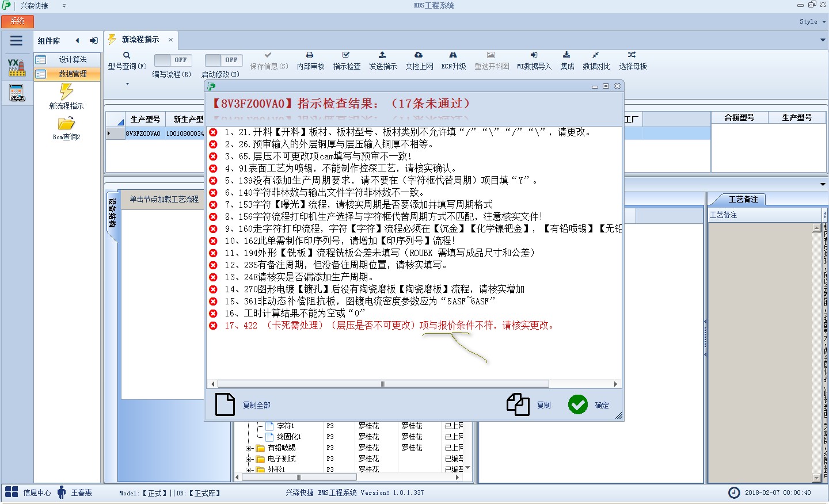Click ECN升级 toolbar icon
829x504 pixels.
[x=453, y=55]
